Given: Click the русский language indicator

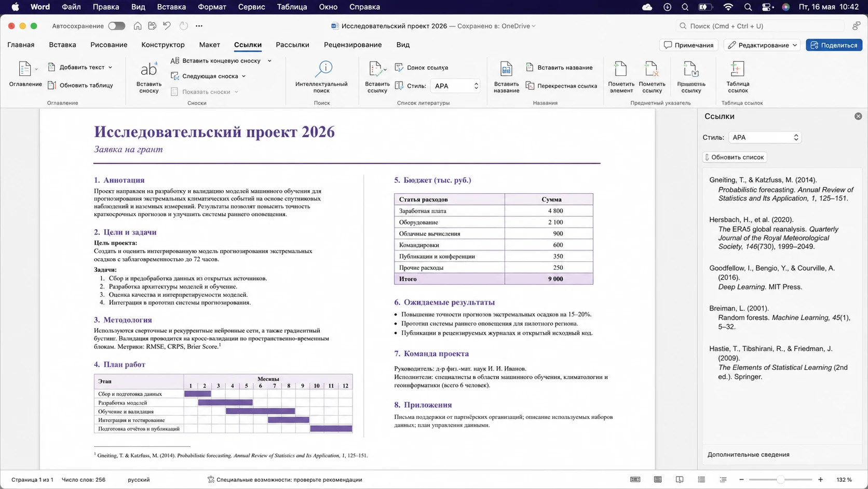Looking at the screenshot, I should 139,480.
